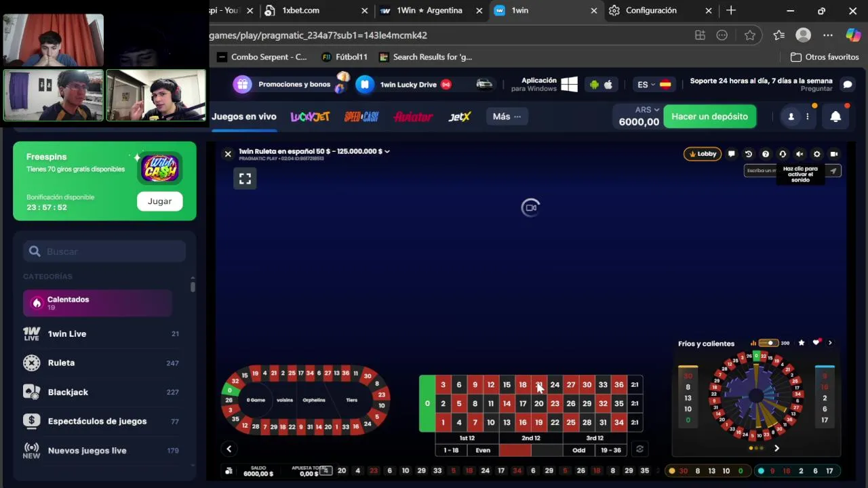Focus the Buscar search field
This screenshot has height=488, width=868.
tap(104, 251)
